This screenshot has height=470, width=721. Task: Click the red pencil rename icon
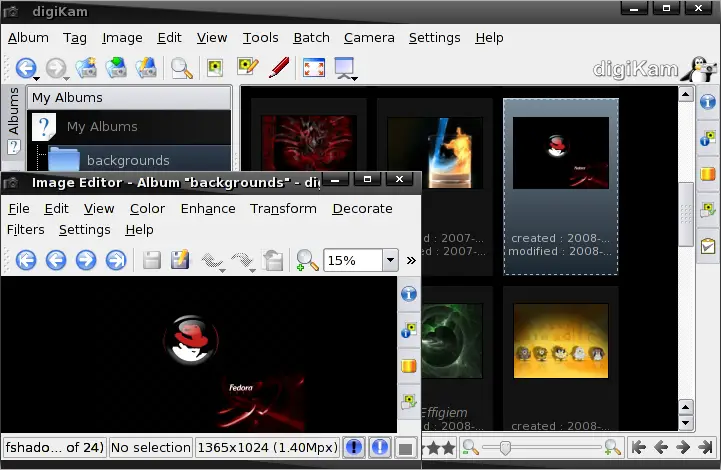click(279, 67)
